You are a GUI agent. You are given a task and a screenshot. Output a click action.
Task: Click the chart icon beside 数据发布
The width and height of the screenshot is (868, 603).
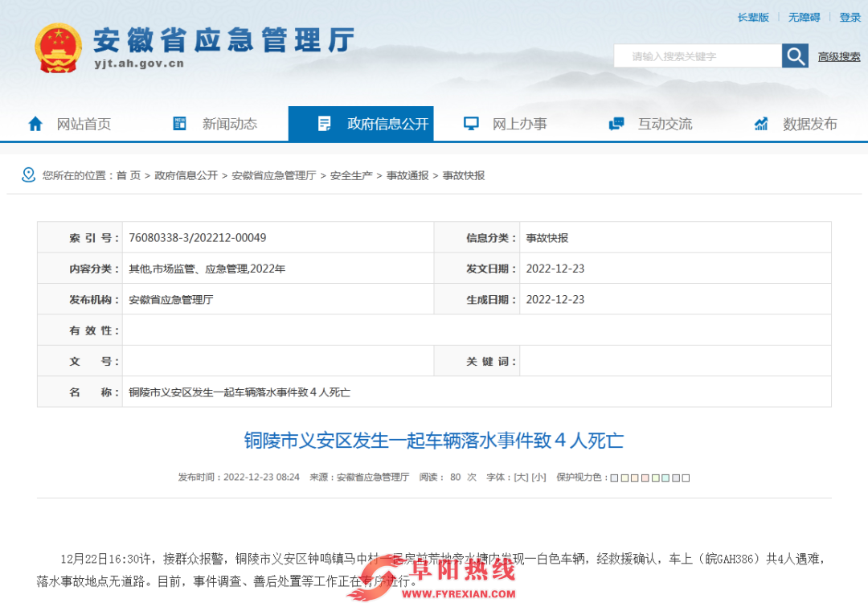(760, 122)
